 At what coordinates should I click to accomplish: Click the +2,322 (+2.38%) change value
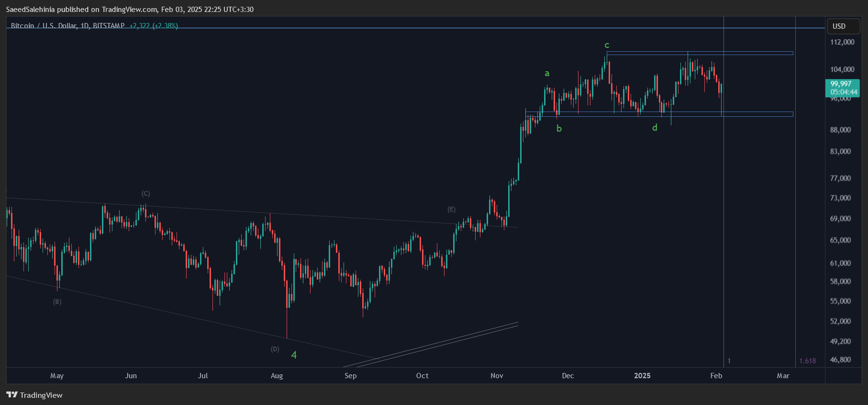(154, 25)
